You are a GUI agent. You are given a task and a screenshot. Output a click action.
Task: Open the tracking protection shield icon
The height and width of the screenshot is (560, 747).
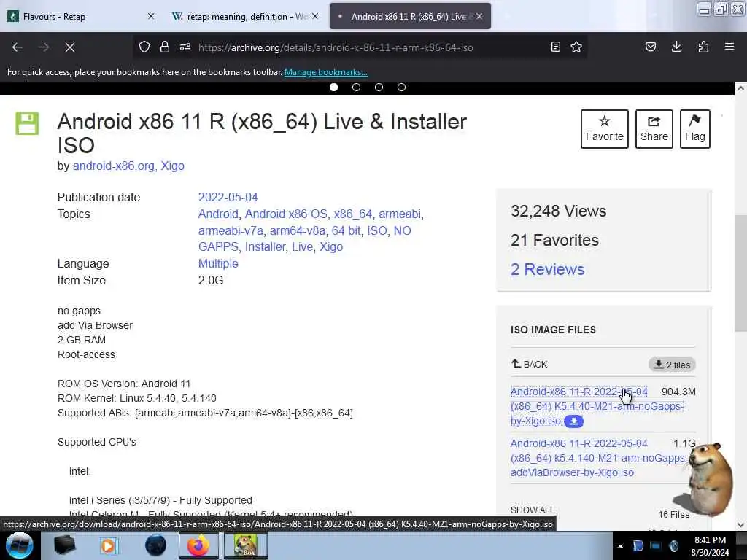click(x=144, y=47)
